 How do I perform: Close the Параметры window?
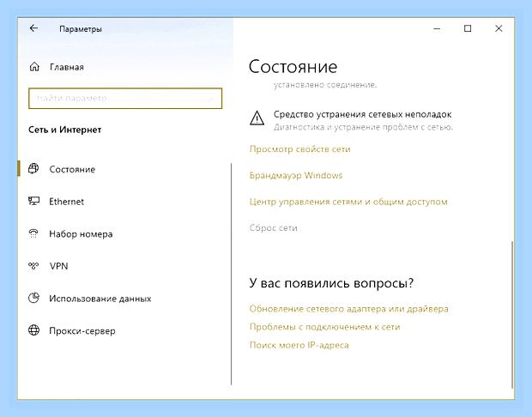click(x=499, y=28)
